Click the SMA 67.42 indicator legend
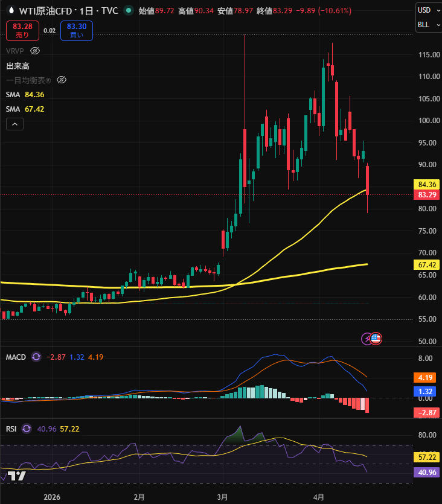Viewport: 442px width, 504px height. pos(25,109)
